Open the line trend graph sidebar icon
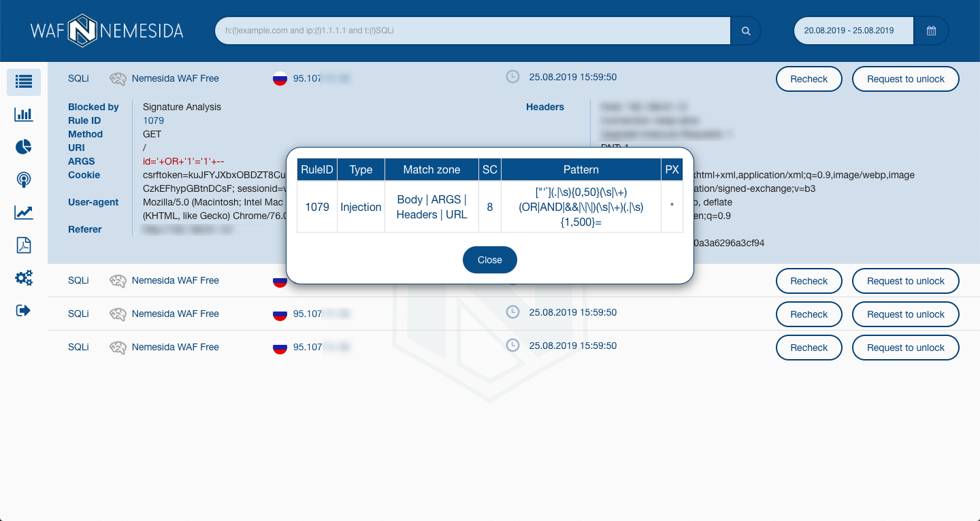This screenshot has height=521, width=980. [24, 212]
